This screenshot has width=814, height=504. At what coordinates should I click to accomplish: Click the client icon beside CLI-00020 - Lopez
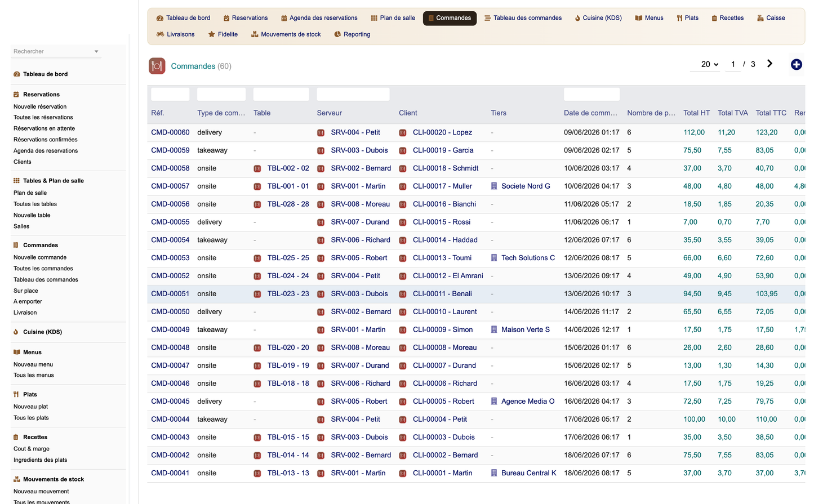[x=403, y=133]
